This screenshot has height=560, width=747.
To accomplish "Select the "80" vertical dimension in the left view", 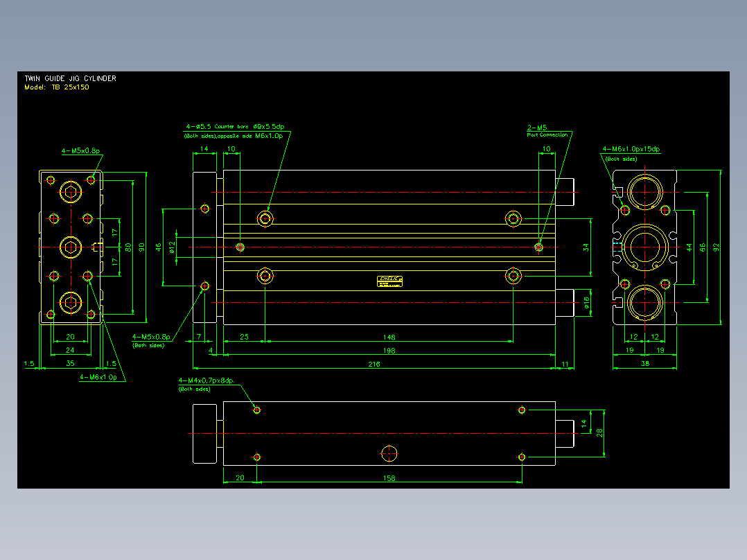I will coord(128,247).
